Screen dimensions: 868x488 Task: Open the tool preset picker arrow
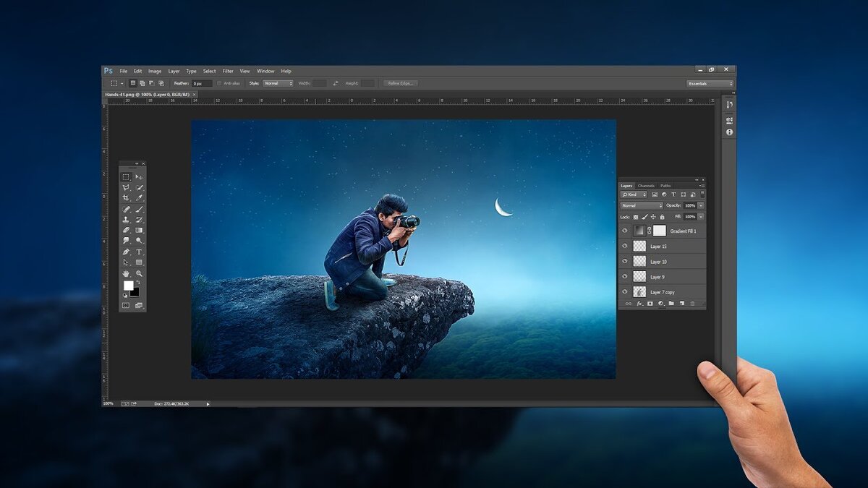pos(122,83)
